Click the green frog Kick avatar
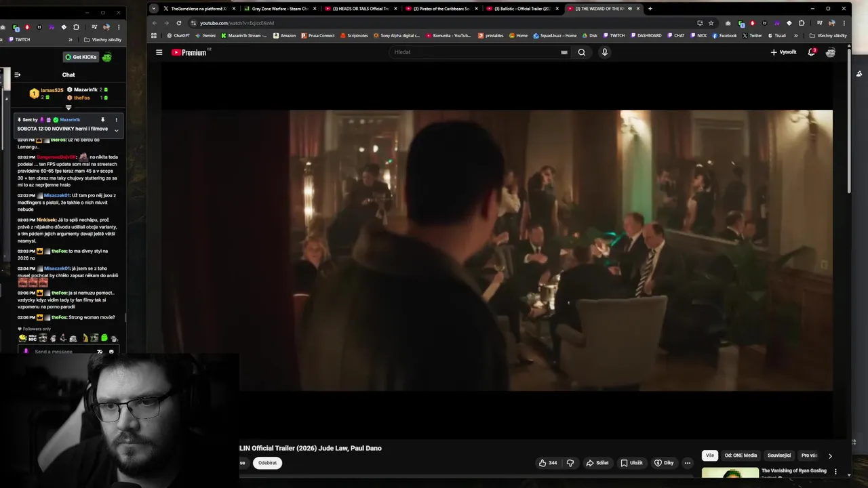This screenshot has height=488, width=868. [x=106, y=57]
